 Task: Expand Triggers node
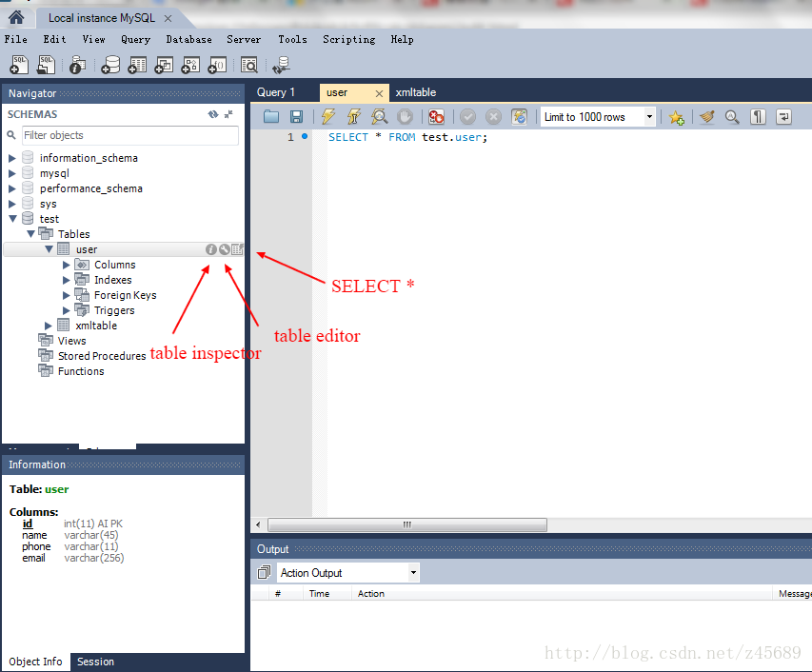tap(67, 310)
